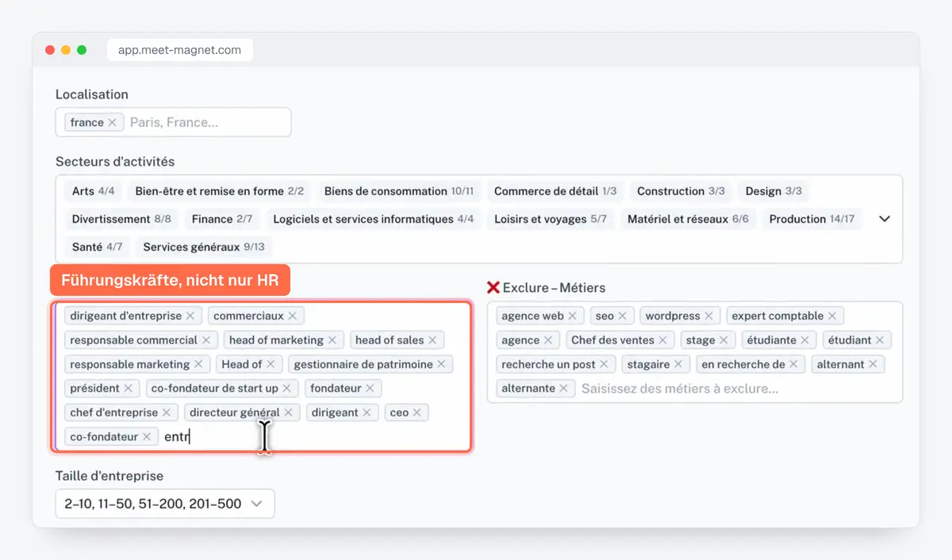Delete the dirigeant tag via its X
The width and height of the screenshot is (952, 560).
tap(367, 412)
